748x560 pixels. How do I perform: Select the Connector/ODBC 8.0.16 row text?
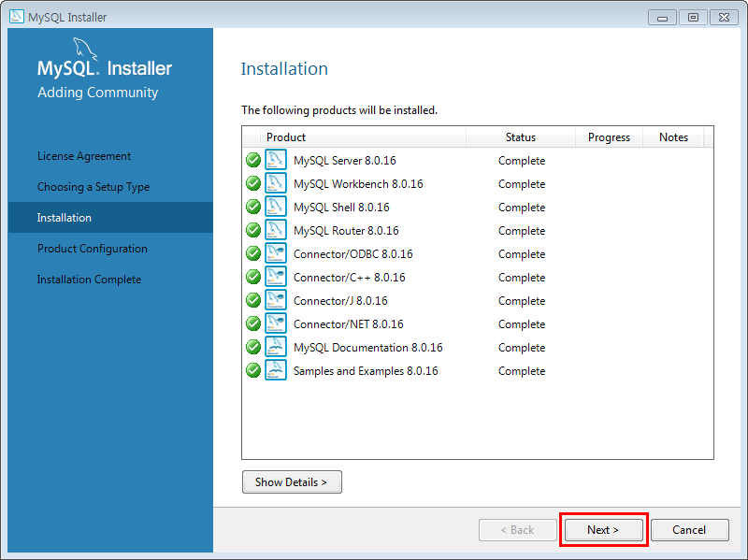coord(353,254)
